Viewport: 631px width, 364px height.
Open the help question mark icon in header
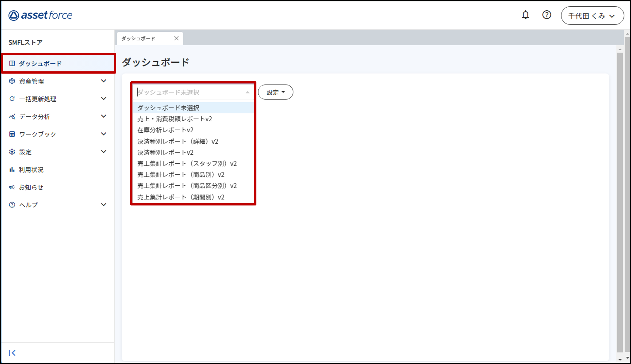point(546,15)
